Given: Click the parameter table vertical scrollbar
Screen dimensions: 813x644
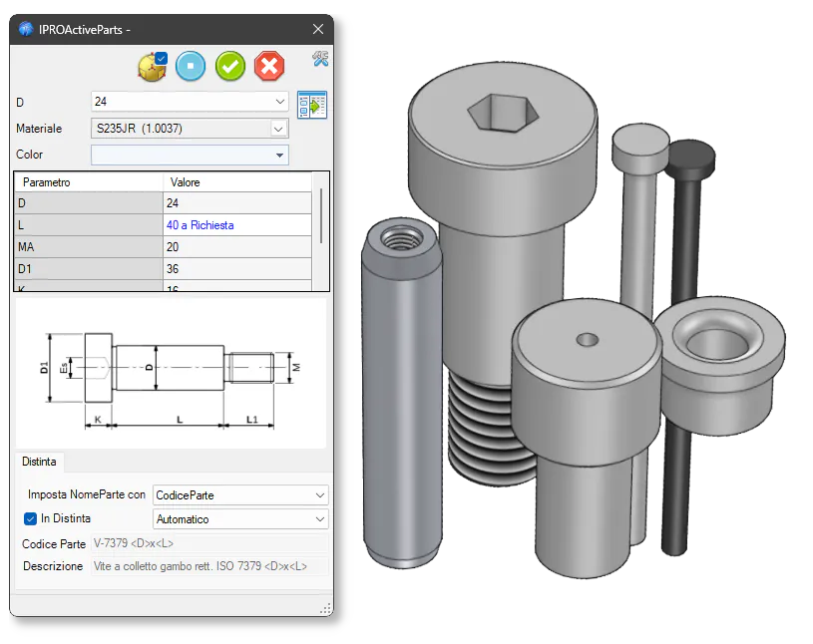Looking at the screenshot, I should (x=321, y=214).
